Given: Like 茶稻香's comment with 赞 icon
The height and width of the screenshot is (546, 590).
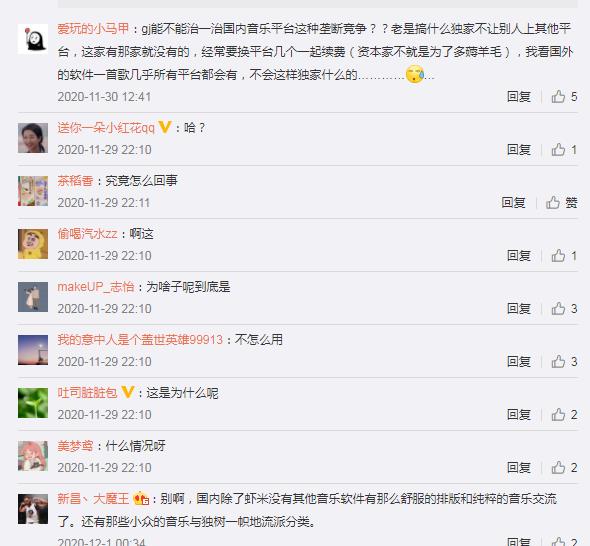Looking at the screenshot, I should tap(561, 203).
